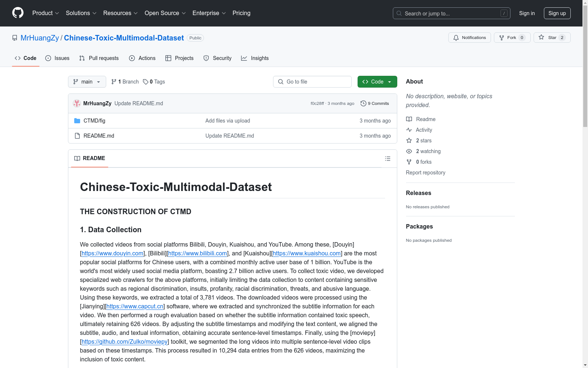Open the MrHuangZy owner profile link

(x=40, y=38)
